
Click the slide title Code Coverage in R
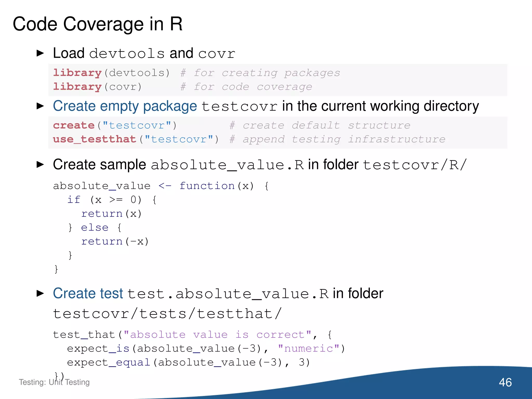[x=98, y=24]
